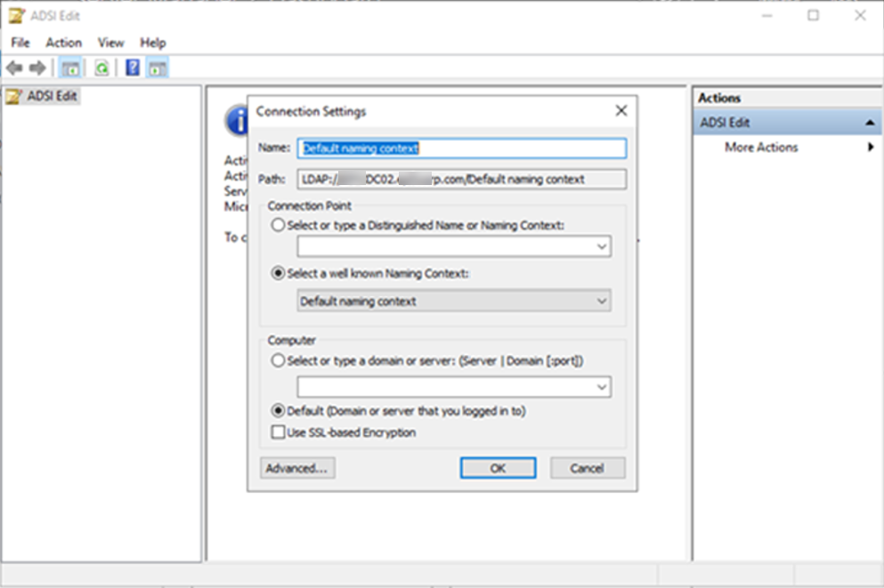Screen dimensions: 884x588
Task: Click the Refresh icon on the toolbar
Action: [101, 68]
